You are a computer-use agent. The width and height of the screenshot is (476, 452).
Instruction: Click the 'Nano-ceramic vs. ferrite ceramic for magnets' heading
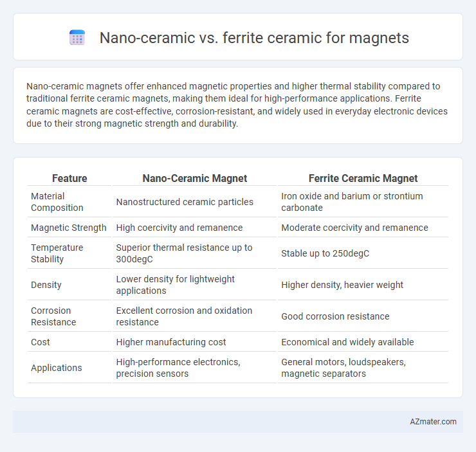click(x=254, y=38)
